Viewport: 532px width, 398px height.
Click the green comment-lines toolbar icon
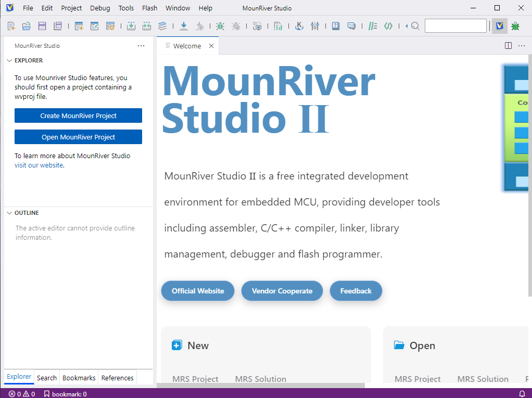[373, 26]
